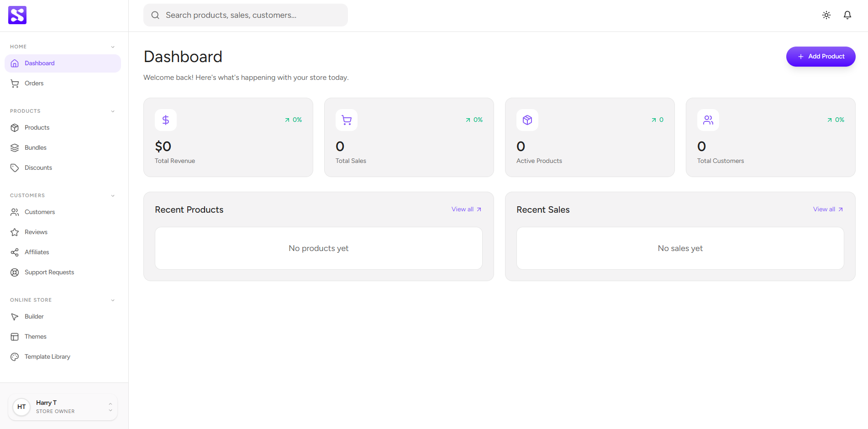Collapse the Home sidebar section
868x429 pixels.
(113, 47)
